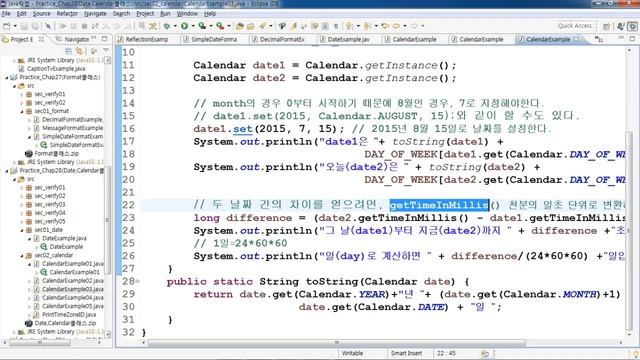
Task: Click highlighted getTimeInMillis text on line 22
Action: coord(439,205)
